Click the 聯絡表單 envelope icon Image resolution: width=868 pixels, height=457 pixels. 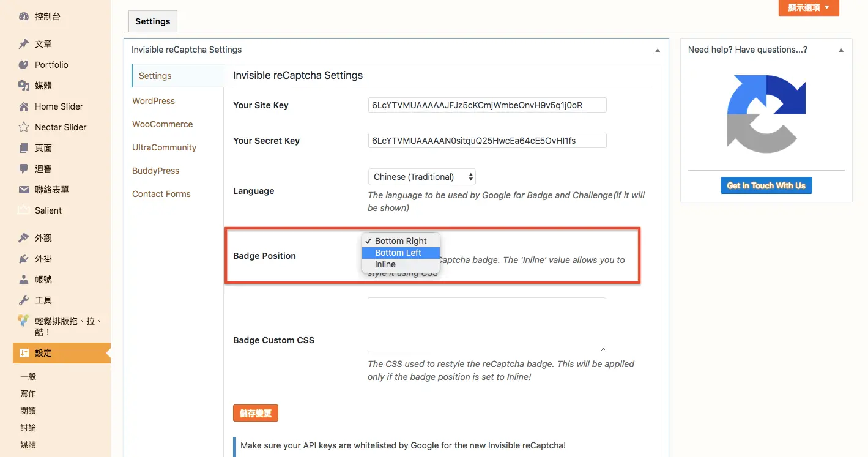[24, 190]
